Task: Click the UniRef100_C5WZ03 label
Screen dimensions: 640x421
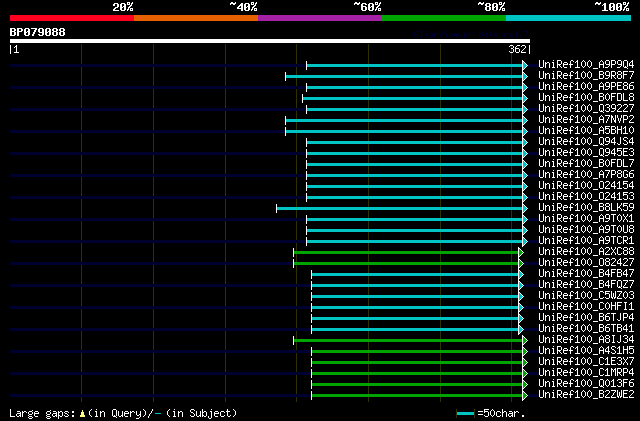Action: [586, 296]
